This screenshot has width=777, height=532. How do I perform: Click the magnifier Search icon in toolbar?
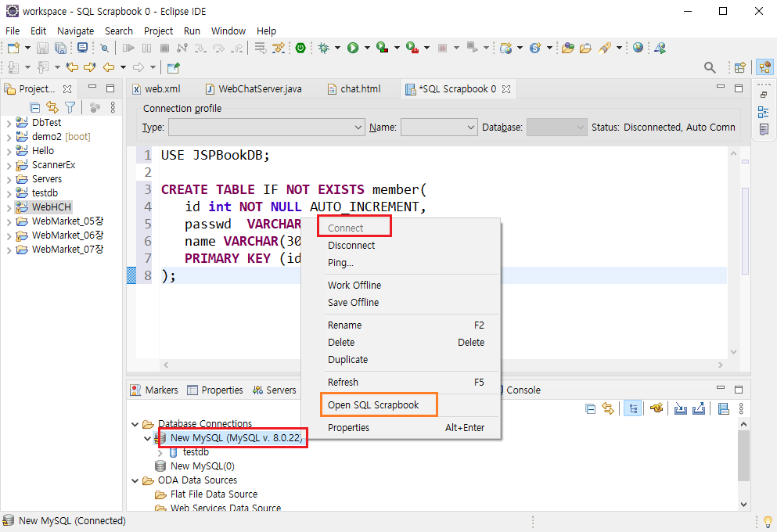(x=710, y=68)
